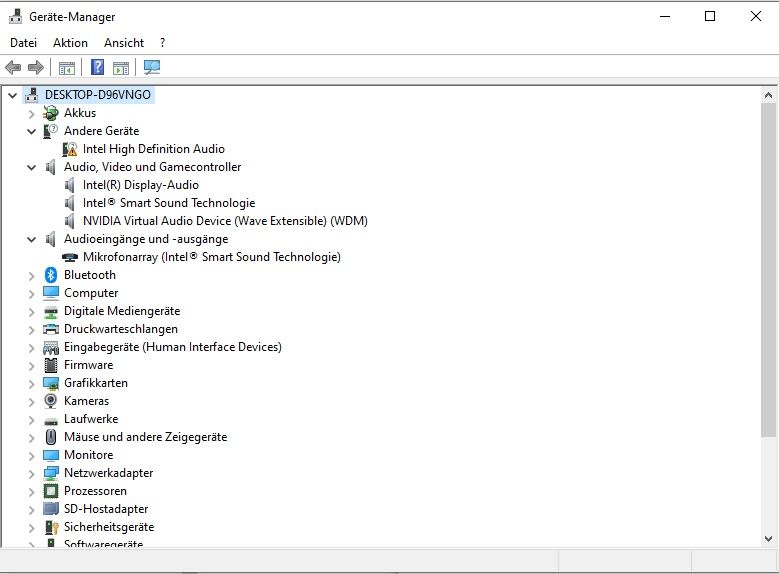Screen dimensions: 779x574
Task: Toggle the console tree pane toolbar icon
Action: pyautogui.click(x=66, y=67)
